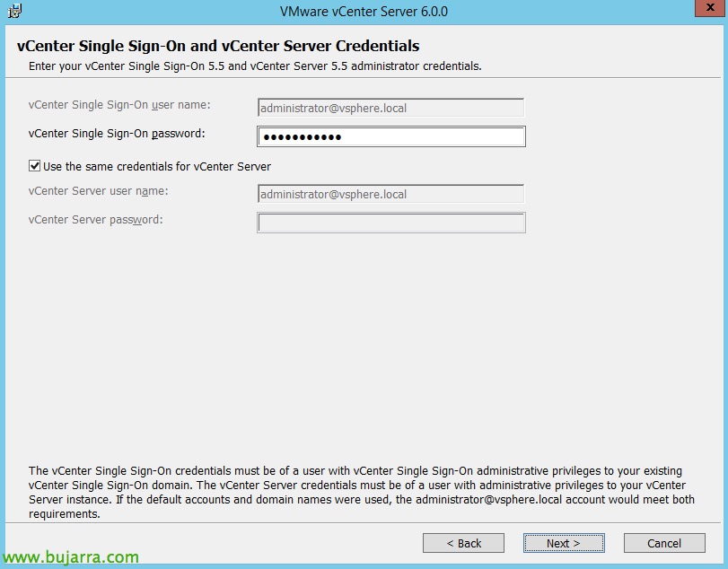Click the 'vCenter Server password:' label
Screen dimensions: 728x569
tap(96, 220)
